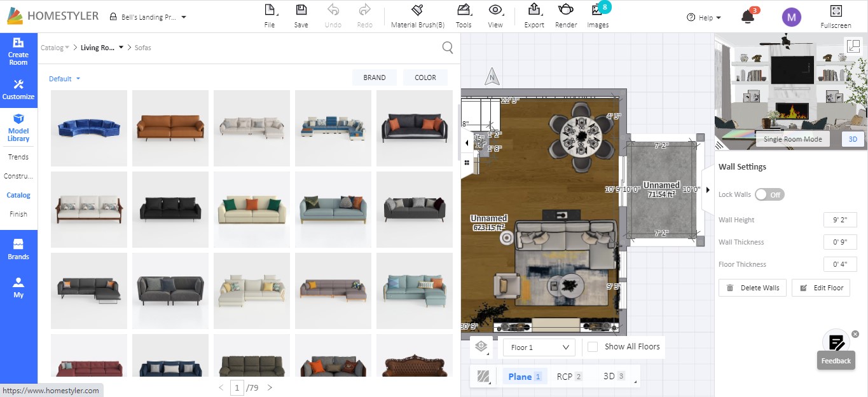Expand the Default sort dropdown

(65, 79)
